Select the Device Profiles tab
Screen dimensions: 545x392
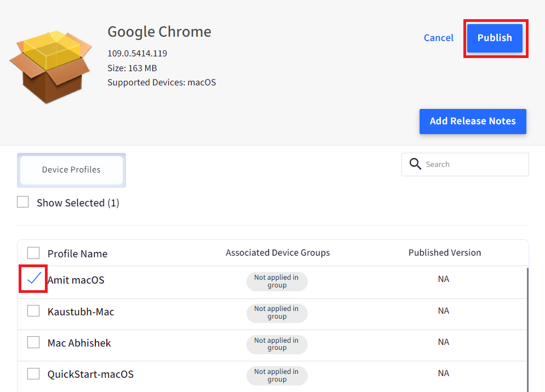point(71,170)
